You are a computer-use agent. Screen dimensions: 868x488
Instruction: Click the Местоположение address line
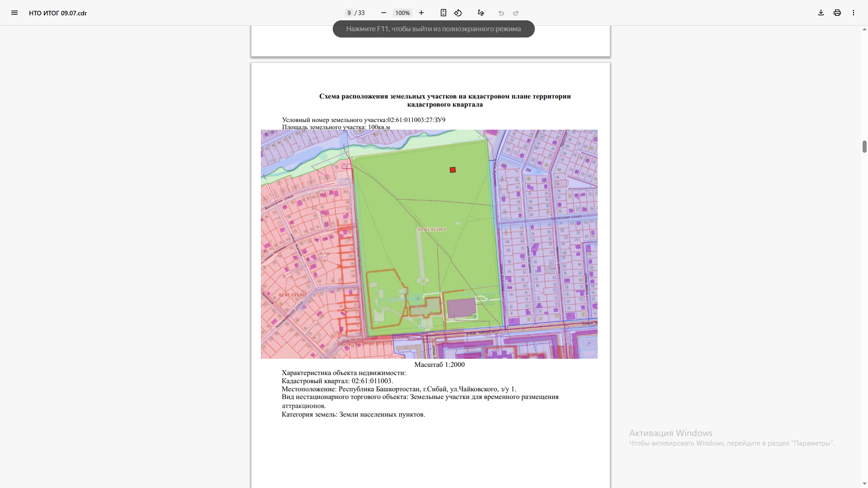click(399, 389)
